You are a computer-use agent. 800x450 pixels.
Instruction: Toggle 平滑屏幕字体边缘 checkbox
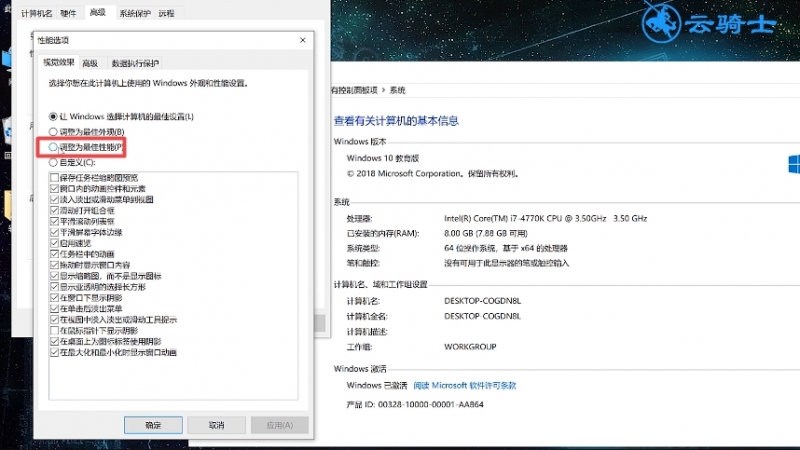point(55,232)
